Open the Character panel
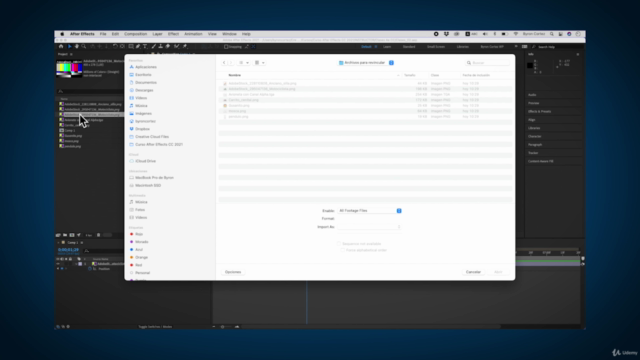This screenshot has width=640, height=360. pyautogui.click(x=535, y=136)
